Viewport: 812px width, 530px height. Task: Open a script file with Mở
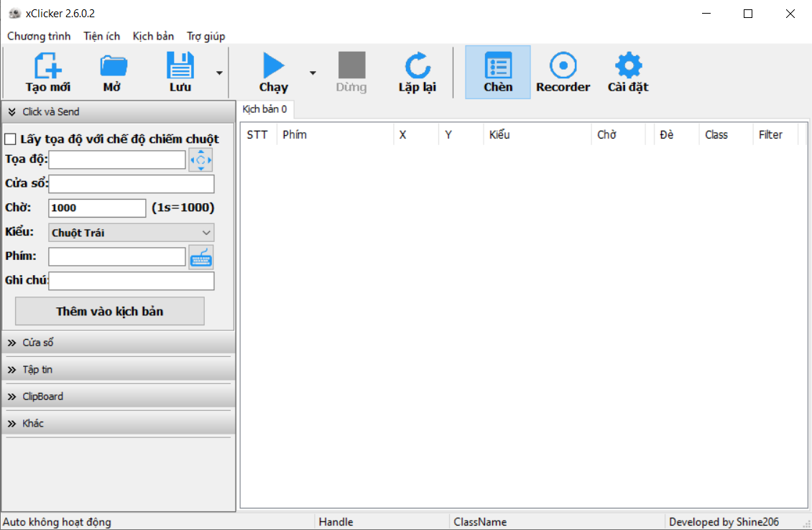click(112, 72)
